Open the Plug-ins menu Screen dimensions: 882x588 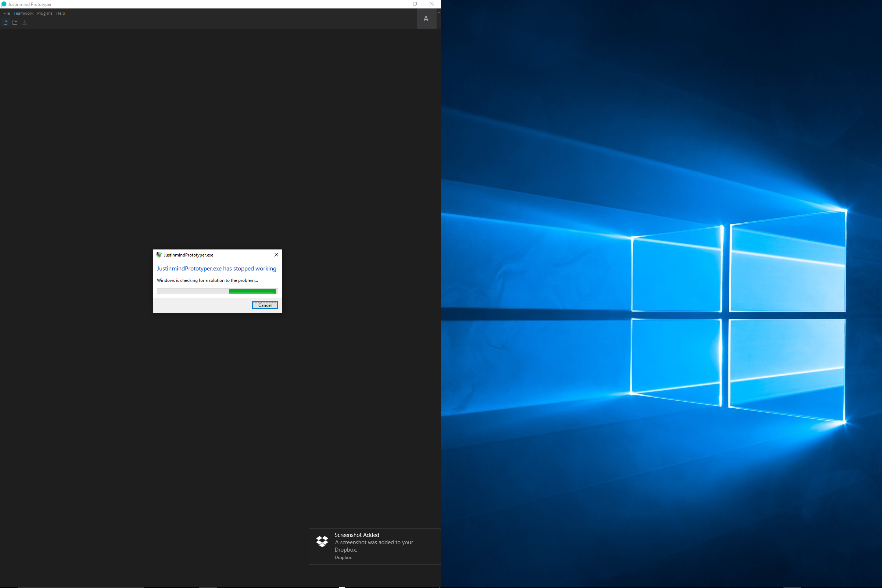coord(44,13)
